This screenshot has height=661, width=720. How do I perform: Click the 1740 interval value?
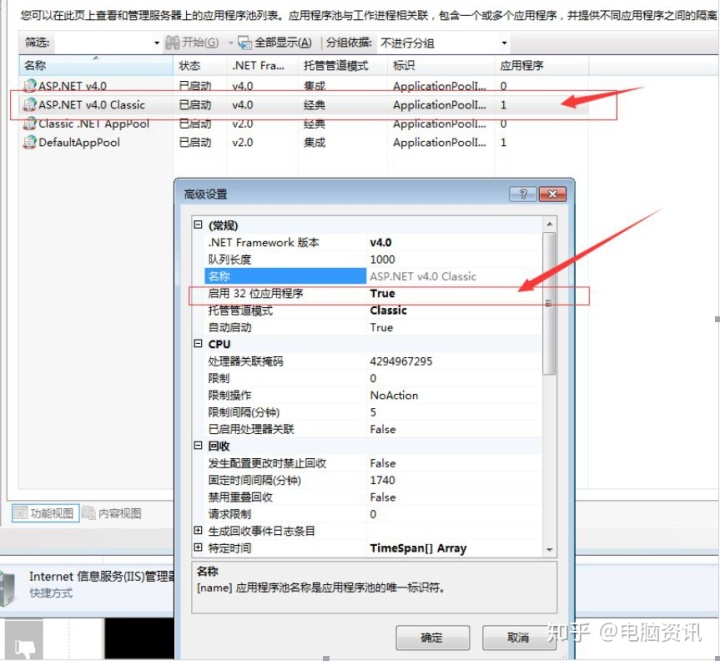click(382, 480)
